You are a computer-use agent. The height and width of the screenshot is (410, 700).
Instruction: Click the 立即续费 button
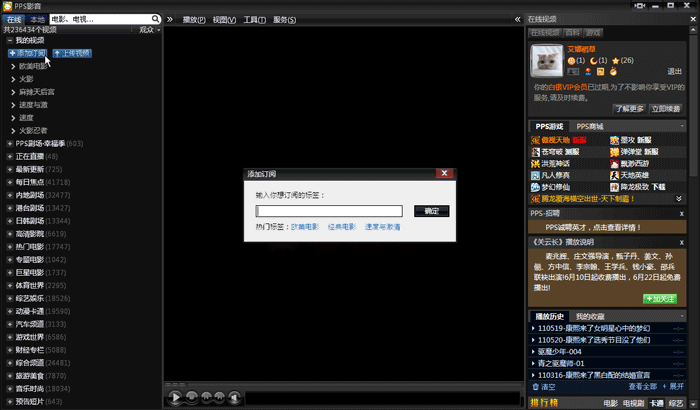click(665, 109)
